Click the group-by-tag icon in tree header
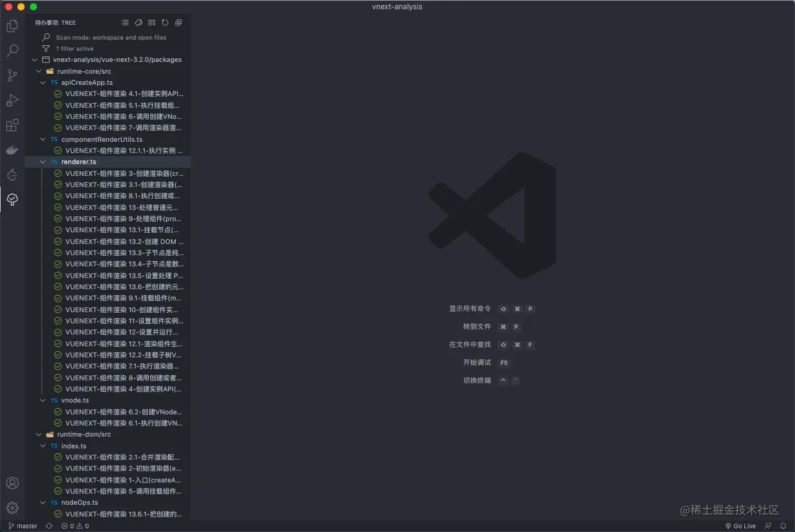The width and height of the screenshot is (795, 532). click(x=139, y=23)
